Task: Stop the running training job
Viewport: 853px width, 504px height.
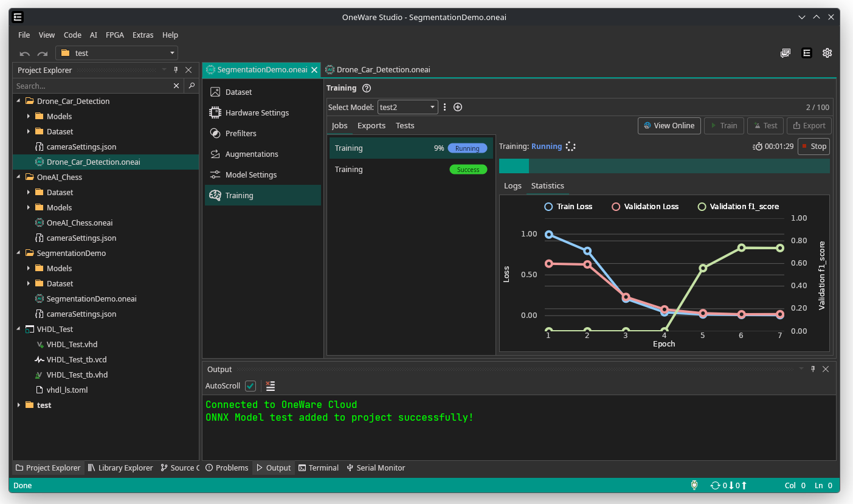Action: click(x=813, y=146)
